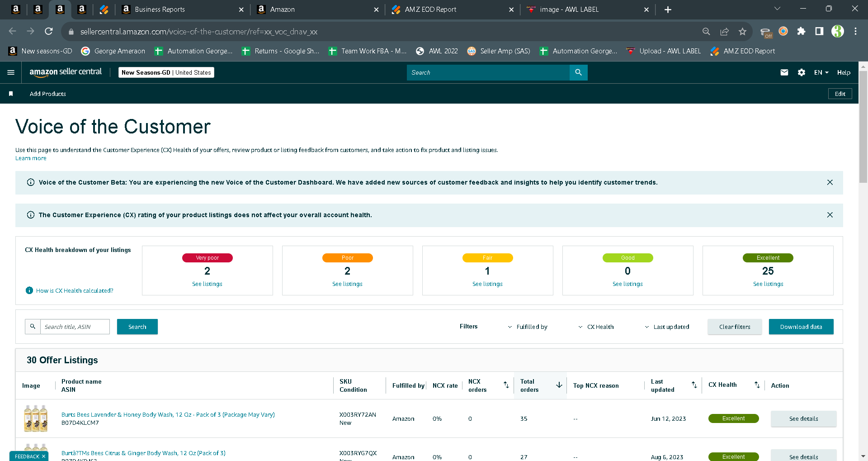The width and height of the screenshot is (868, 461).
Task: Toggle the browser side panel icon
Action: coord(819,31)
